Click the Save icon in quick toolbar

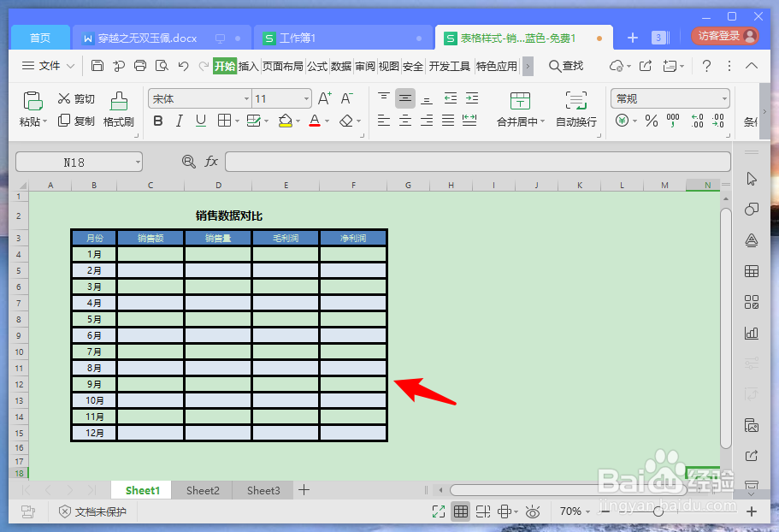point(97,66)
